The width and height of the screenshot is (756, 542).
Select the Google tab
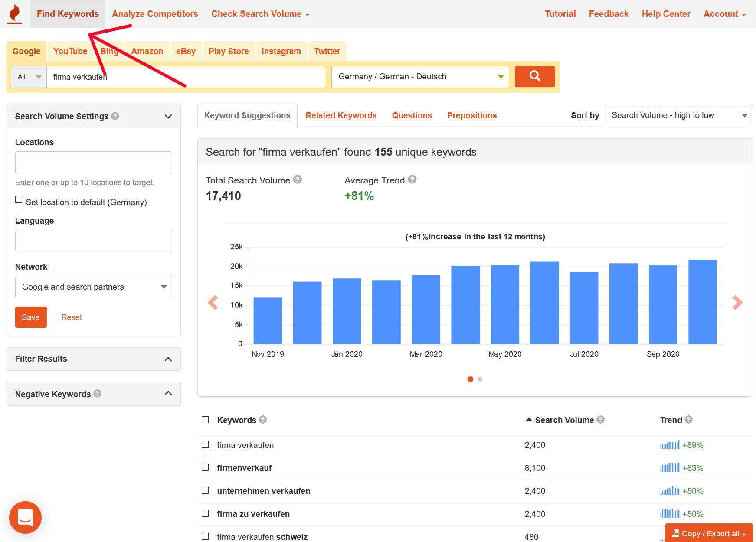coord(26,51)
